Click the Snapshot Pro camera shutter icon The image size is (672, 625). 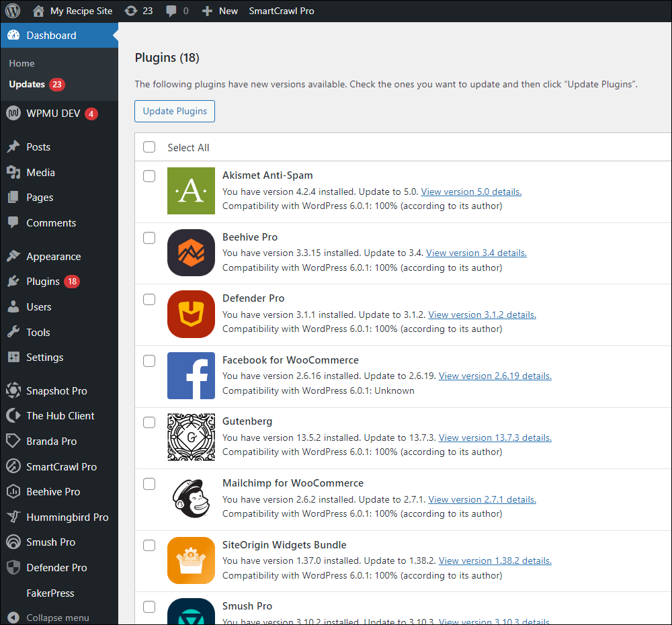click(13, 390)
